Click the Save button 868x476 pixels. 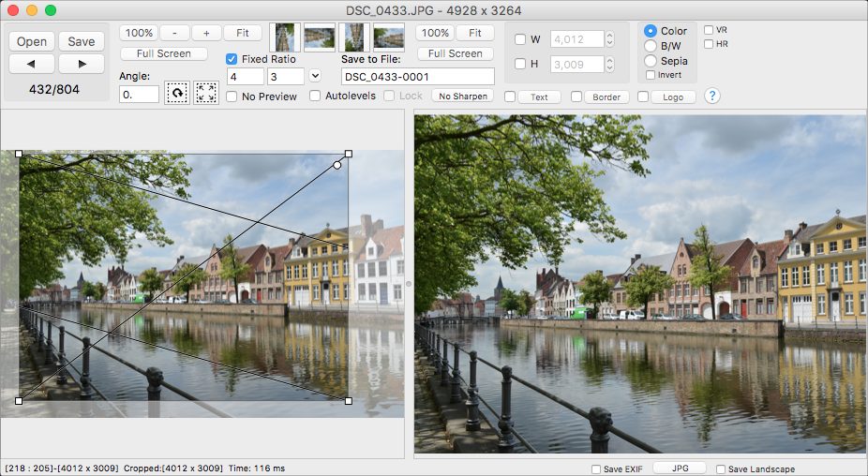[82, 41]
